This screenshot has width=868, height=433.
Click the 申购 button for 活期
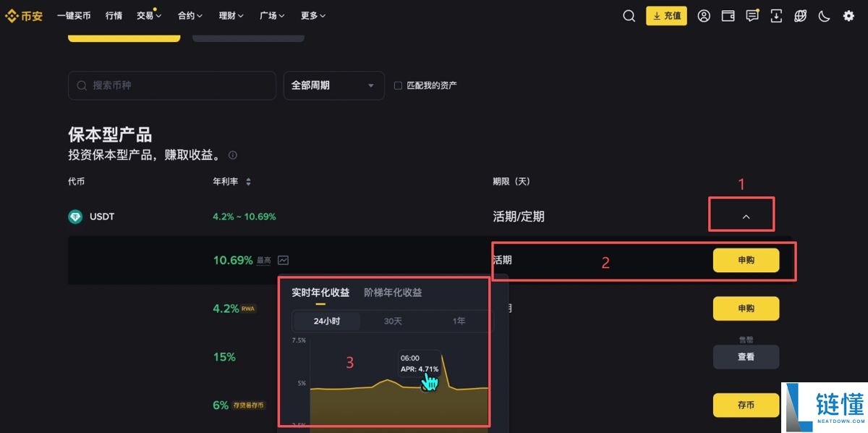pyautogui.click(x=746, y=260)
